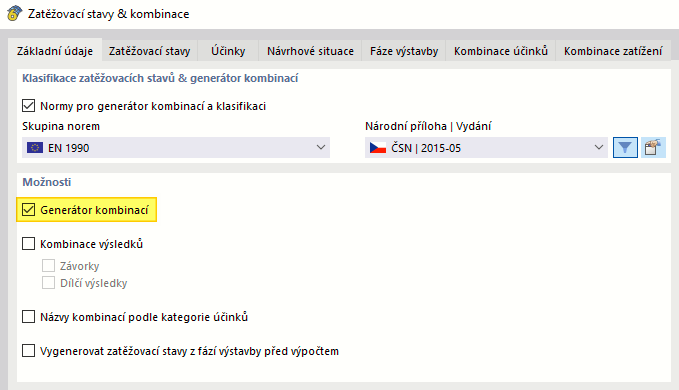Select the Návrhové situace tab

tap(310, 51)
